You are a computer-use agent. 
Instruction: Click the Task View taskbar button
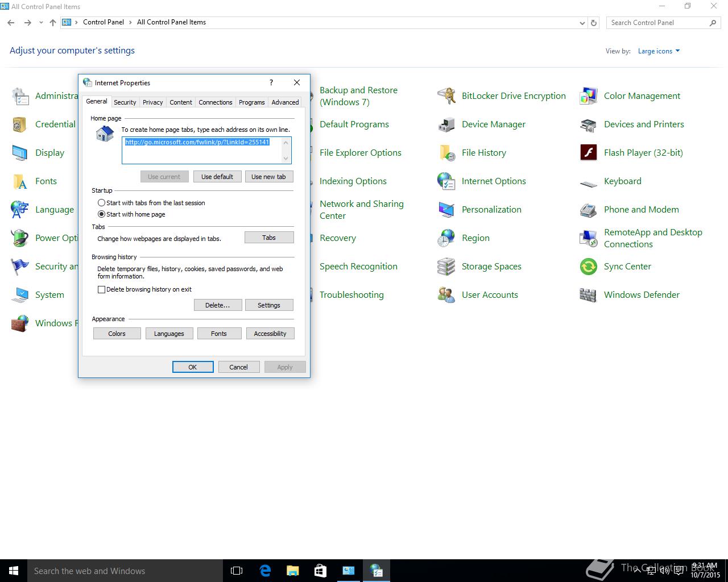point(237,571)
